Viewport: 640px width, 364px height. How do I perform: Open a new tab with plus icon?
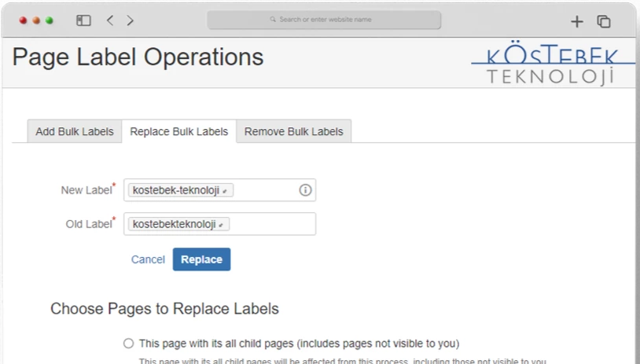(x=577, y=21)
